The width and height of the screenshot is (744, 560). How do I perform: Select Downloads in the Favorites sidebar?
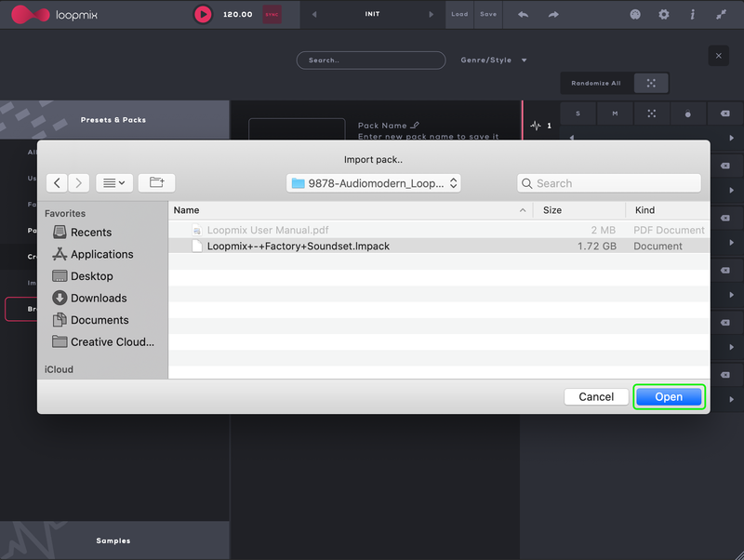(x=99, y=299)
